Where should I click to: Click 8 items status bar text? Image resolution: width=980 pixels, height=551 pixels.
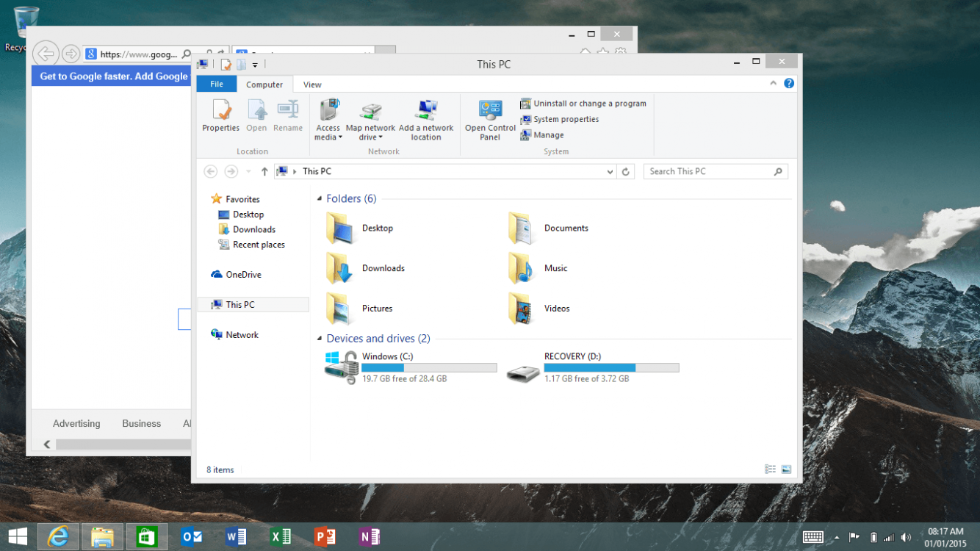click(220, 470)
